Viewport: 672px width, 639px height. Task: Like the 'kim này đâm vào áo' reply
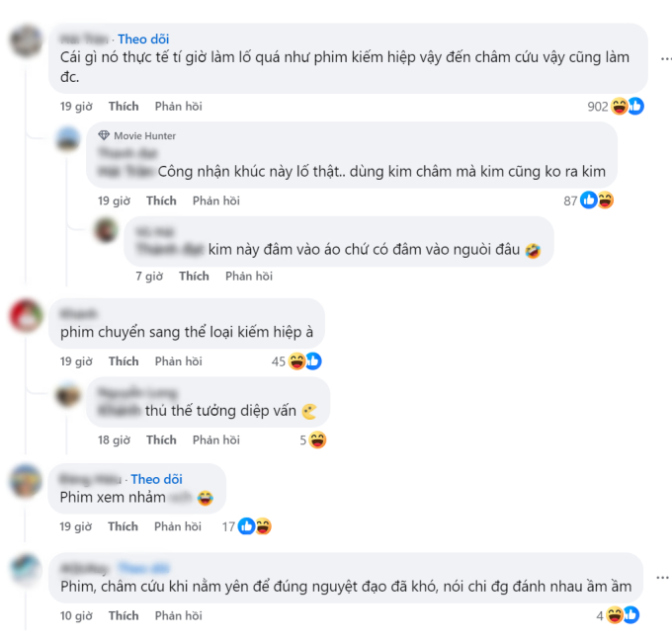coord(194,276)
